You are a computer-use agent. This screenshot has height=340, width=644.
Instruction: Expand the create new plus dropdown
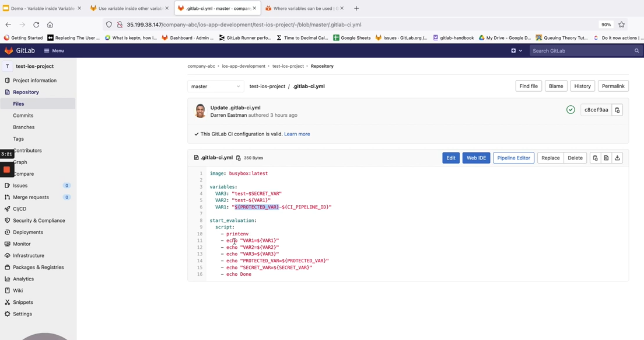pos(516,51)
